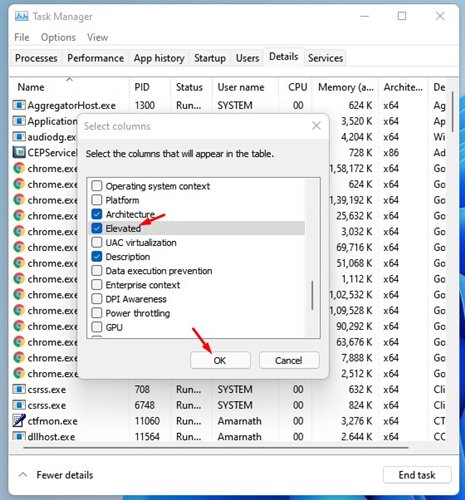Switch to the Services tab
The height and width of the screenshot is (500, 465).
(325, 58)
